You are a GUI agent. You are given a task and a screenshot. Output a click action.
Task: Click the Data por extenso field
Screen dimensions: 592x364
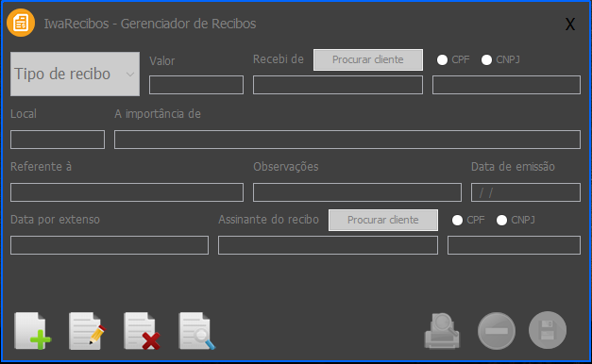[x=110, y=245]
